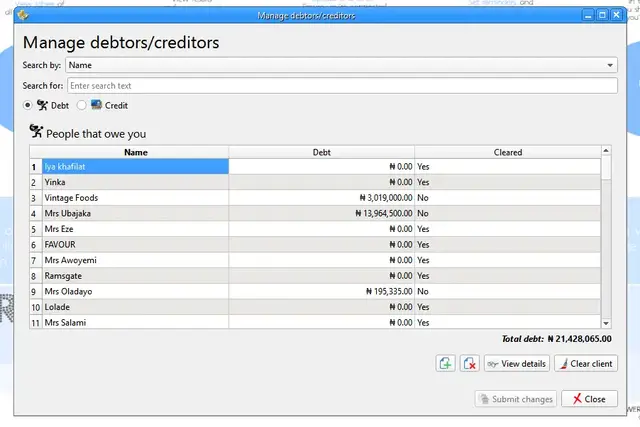The height and width of the screenshot is (427, 640).
Task: Click the Cleared cell for Vintage Foods
Action: coord(508,198)
